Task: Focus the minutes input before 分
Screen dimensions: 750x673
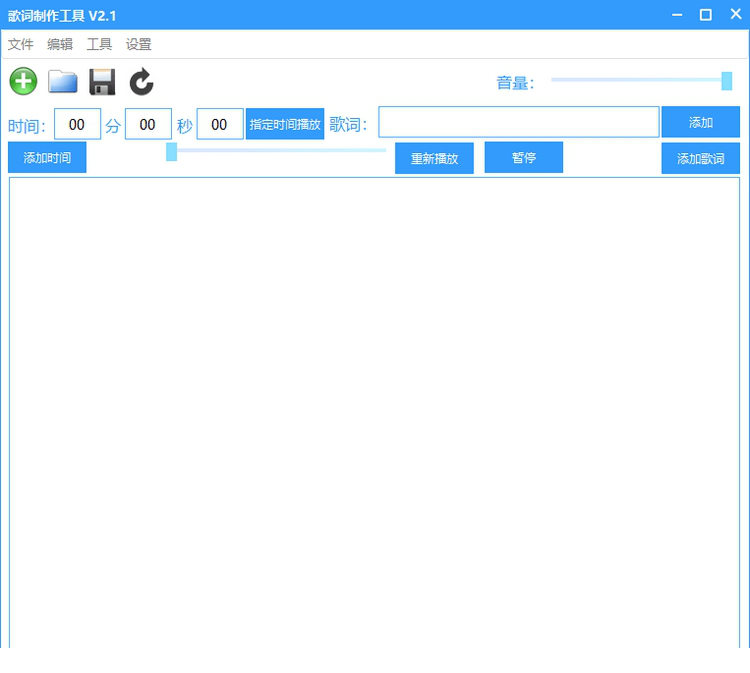Action: [x=77, y=124]
